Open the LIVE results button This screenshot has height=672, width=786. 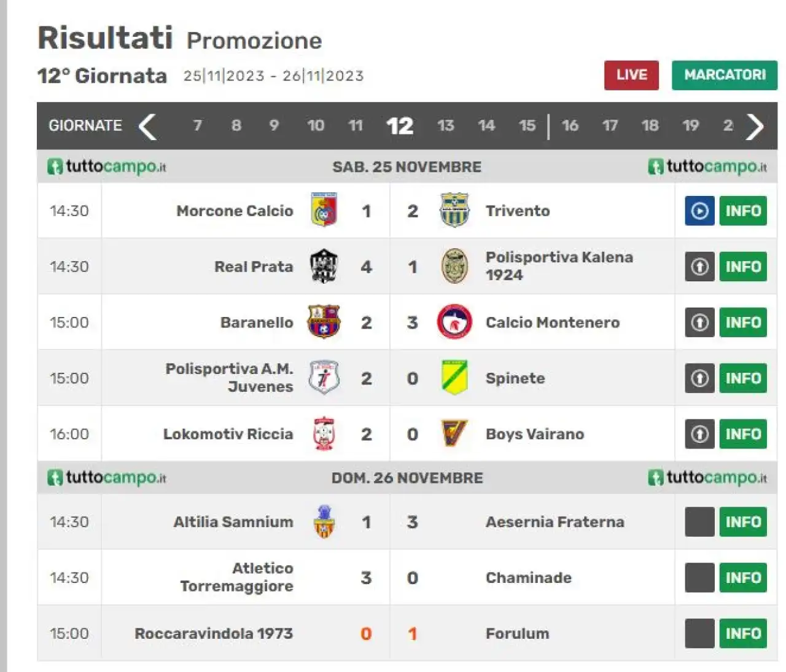(631, 75)
